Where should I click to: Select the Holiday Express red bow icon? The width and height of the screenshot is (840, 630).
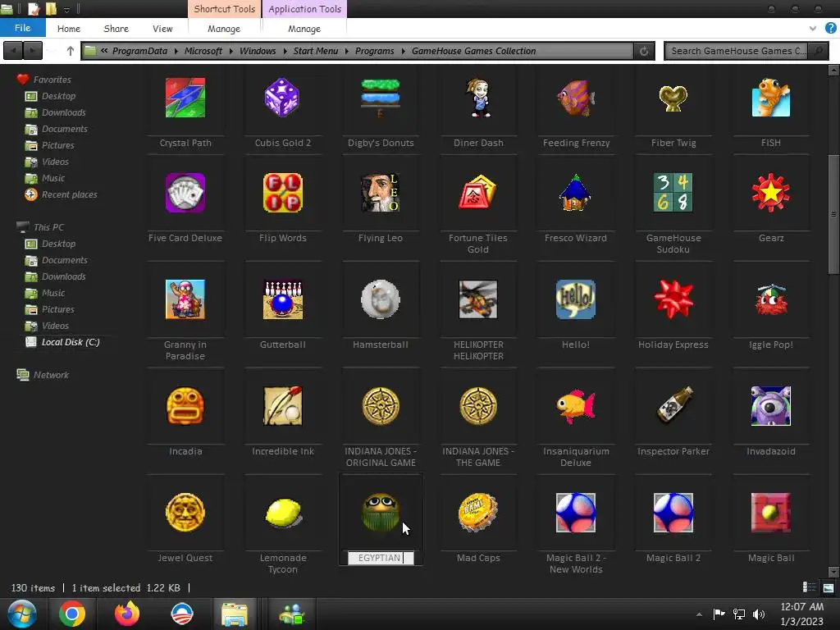[x=673, y=299]
